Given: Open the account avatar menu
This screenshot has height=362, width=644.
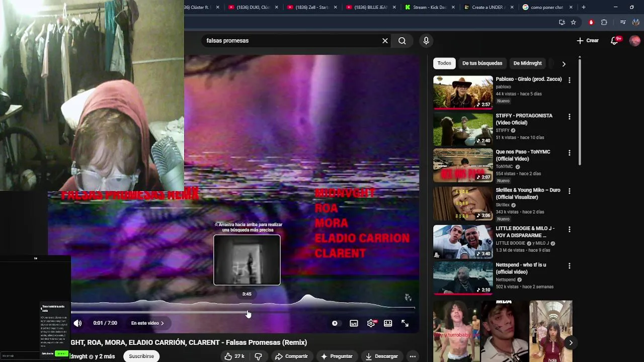Looking at the screenshot, I should point(634,41).
